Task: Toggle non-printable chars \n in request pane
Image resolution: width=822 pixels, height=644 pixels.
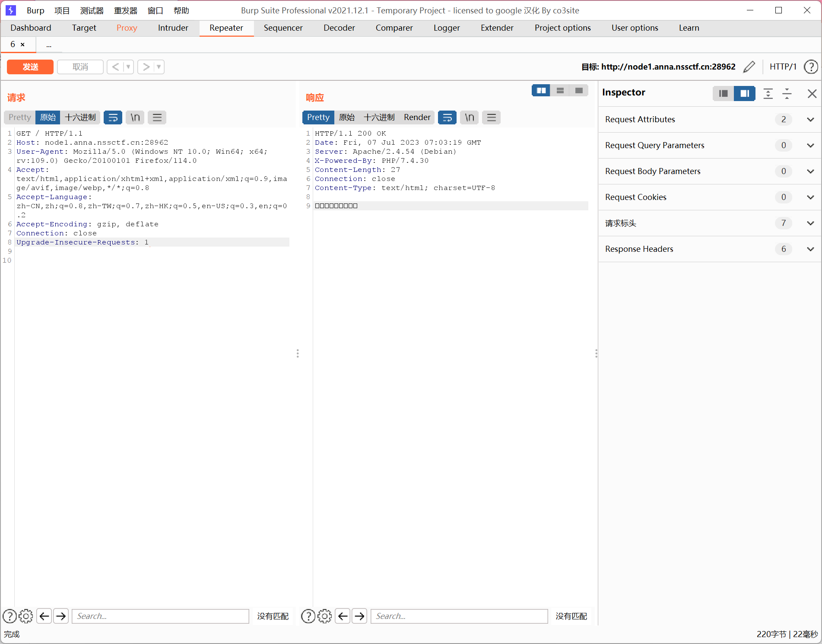Action: point(135,117)
